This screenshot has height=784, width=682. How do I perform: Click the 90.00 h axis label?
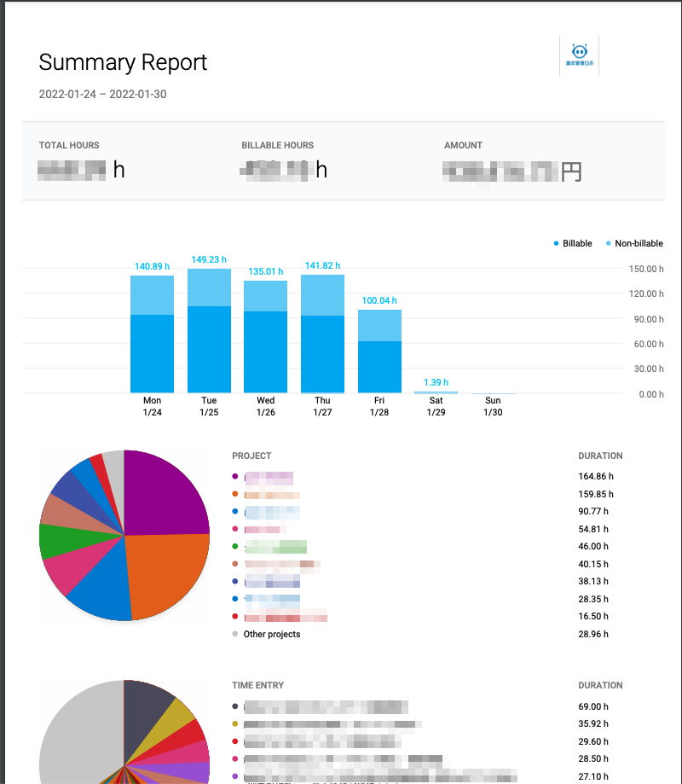click(649, 319)
